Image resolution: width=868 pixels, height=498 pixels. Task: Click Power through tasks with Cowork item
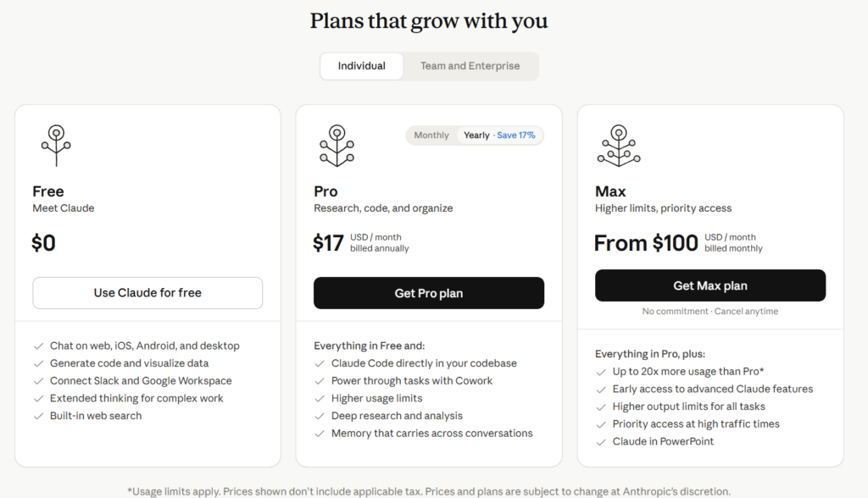click(411, 381)
